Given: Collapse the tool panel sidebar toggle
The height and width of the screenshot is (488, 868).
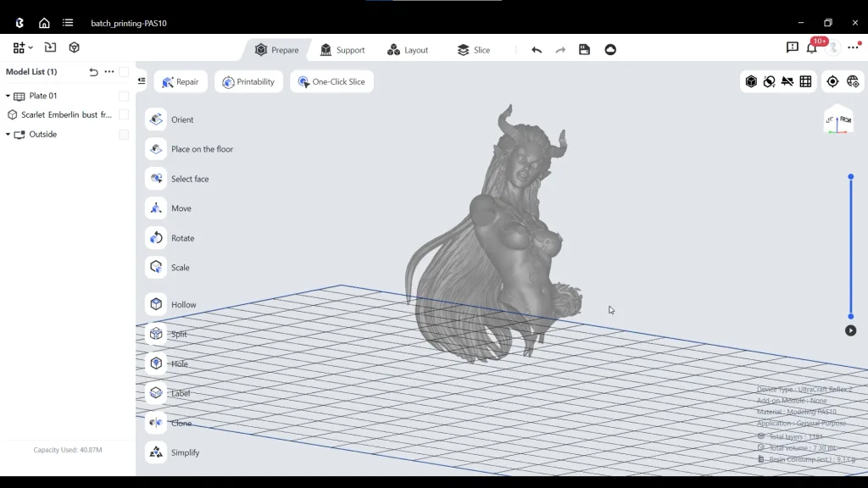Looking at the screenshot, I should 142,80.
